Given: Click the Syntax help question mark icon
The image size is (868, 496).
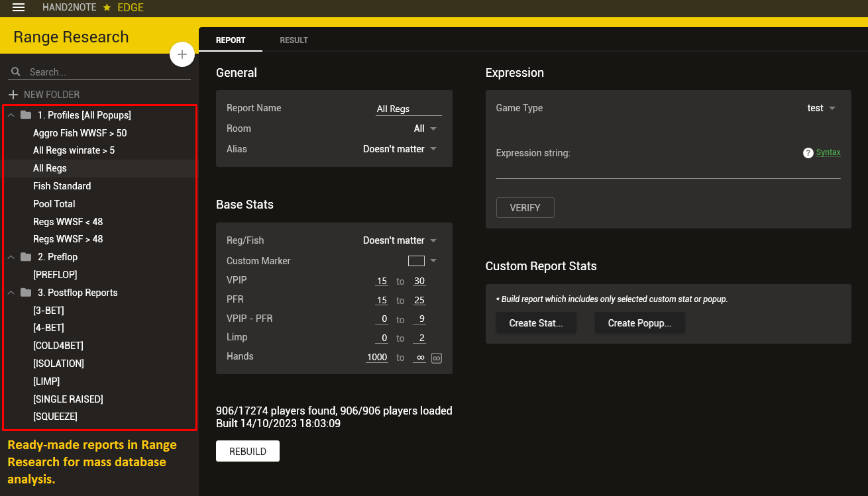Looking at the screenshot, I should tap(808, 153).
